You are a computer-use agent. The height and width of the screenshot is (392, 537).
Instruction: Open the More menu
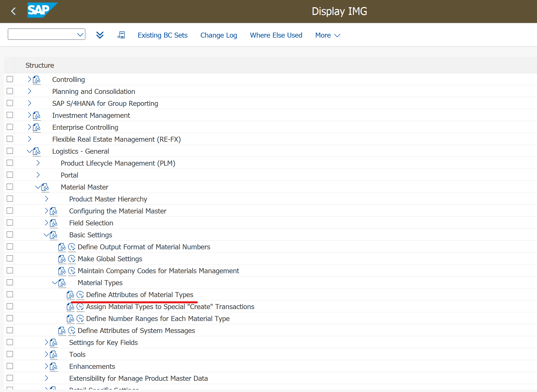(328, 35)
